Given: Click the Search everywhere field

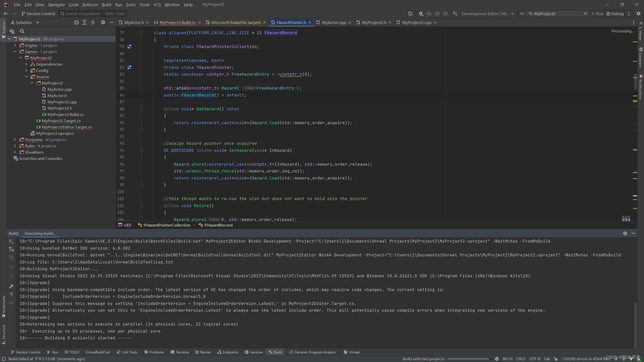Looking at the screenshot, I should coord(93,14).
